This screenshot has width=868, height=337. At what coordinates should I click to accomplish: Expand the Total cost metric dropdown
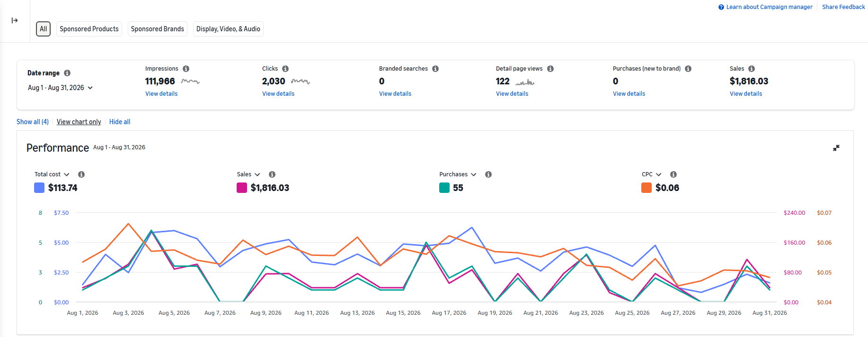click(x=52, y=174)
